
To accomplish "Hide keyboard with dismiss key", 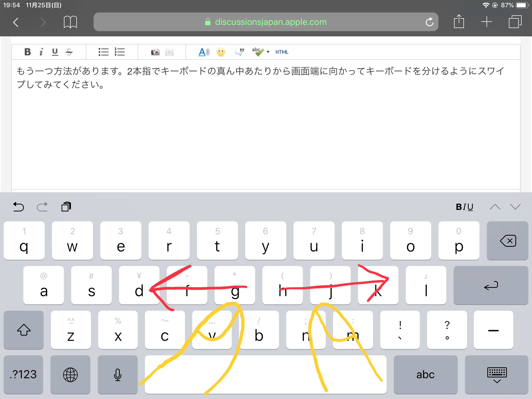I will point(496,375).
